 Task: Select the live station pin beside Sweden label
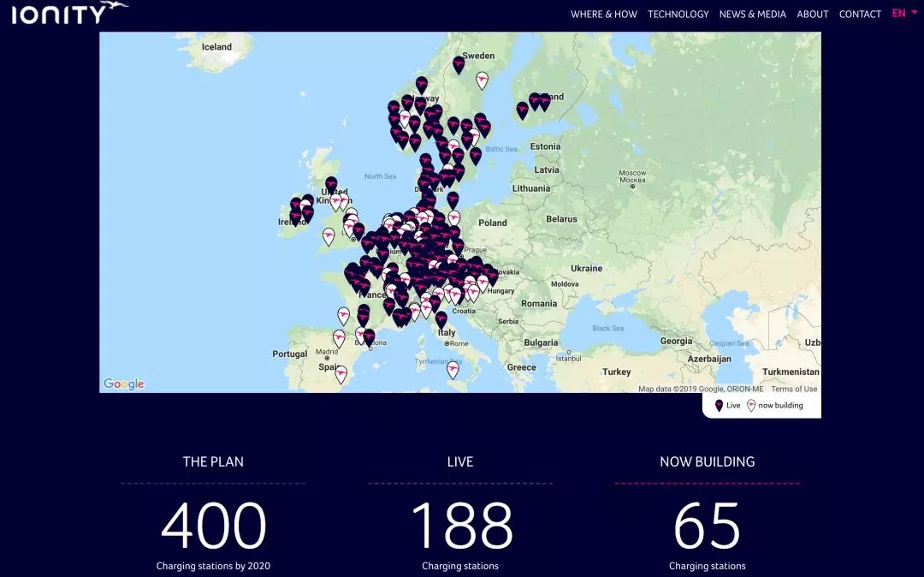click(459, 65)
